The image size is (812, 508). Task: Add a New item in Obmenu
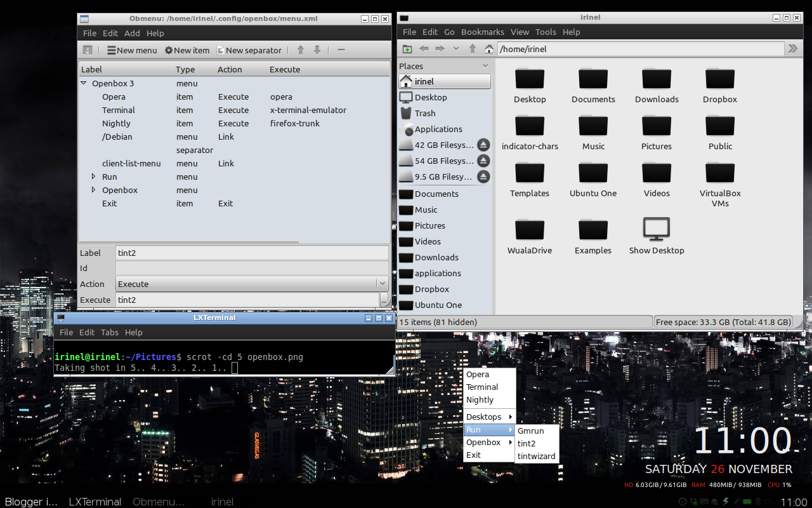click(x=187, y=50)
